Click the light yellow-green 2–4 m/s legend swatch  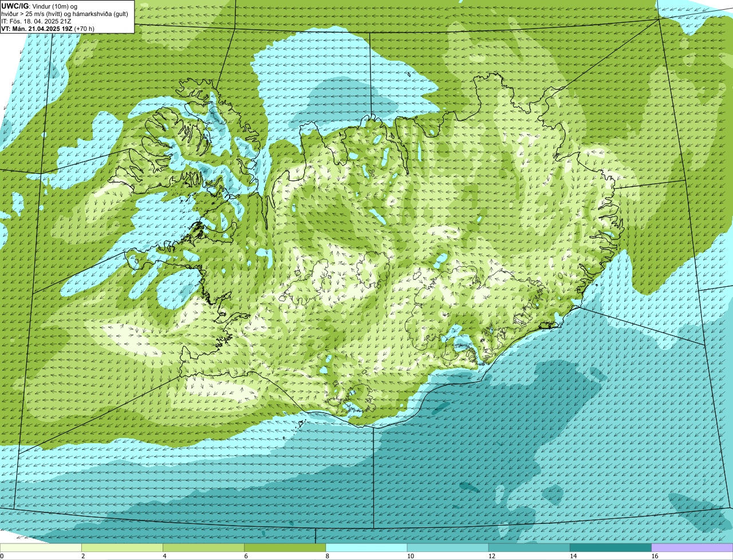point(122,548)
